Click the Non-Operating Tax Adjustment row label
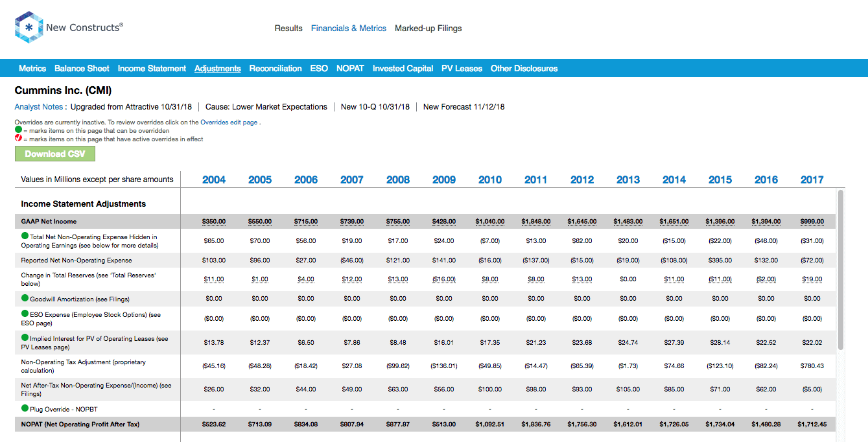 click(x=84, y=366)
